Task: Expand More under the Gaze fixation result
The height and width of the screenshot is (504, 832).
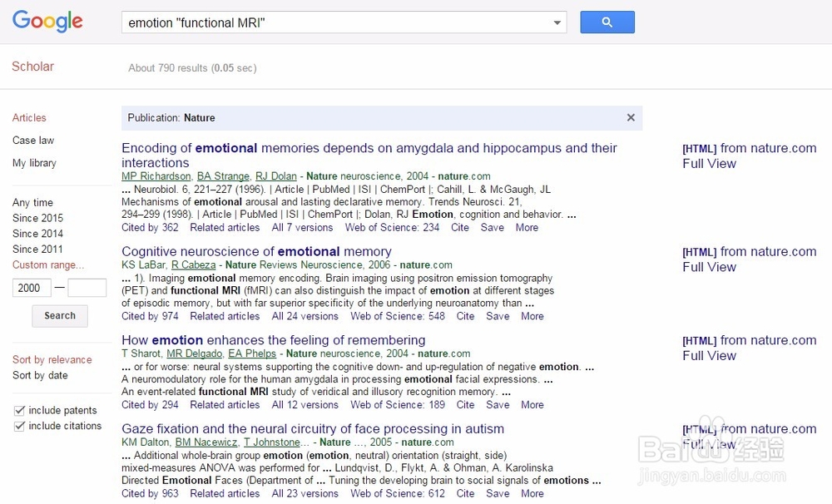Action: (x=532, y=493)
